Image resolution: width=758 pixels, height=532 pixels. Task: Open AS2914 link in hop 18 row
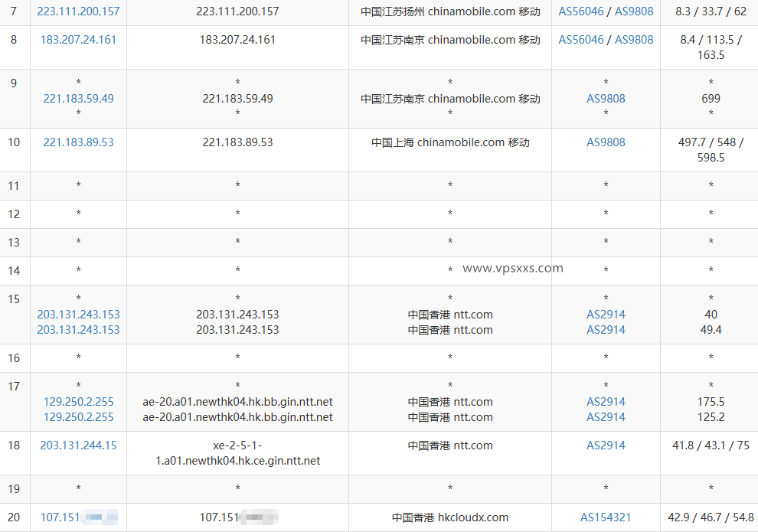pyautogui.click(x=606, y=445)
